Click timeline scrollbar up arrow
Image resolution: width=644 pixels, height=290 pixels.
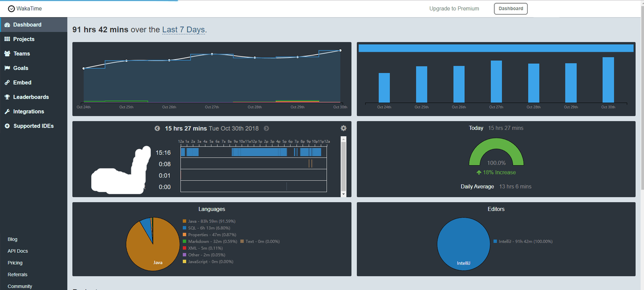[x=343, y=139]
